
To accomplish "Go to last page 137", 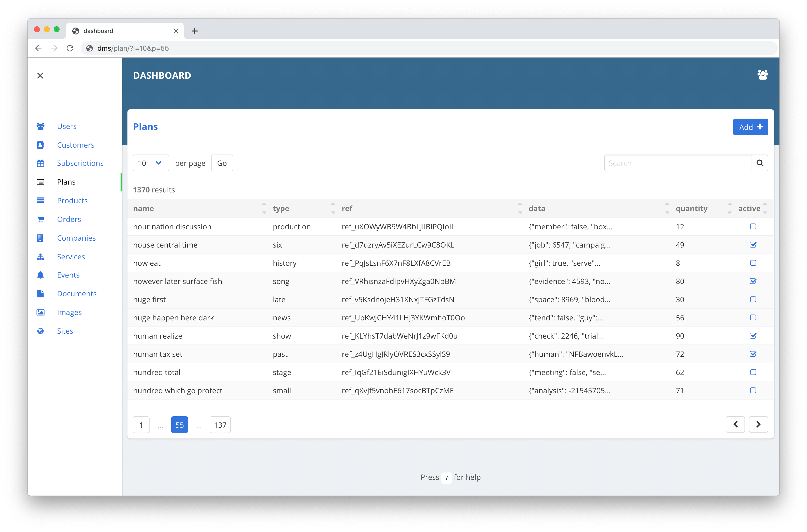I will (x=220, y=425).
